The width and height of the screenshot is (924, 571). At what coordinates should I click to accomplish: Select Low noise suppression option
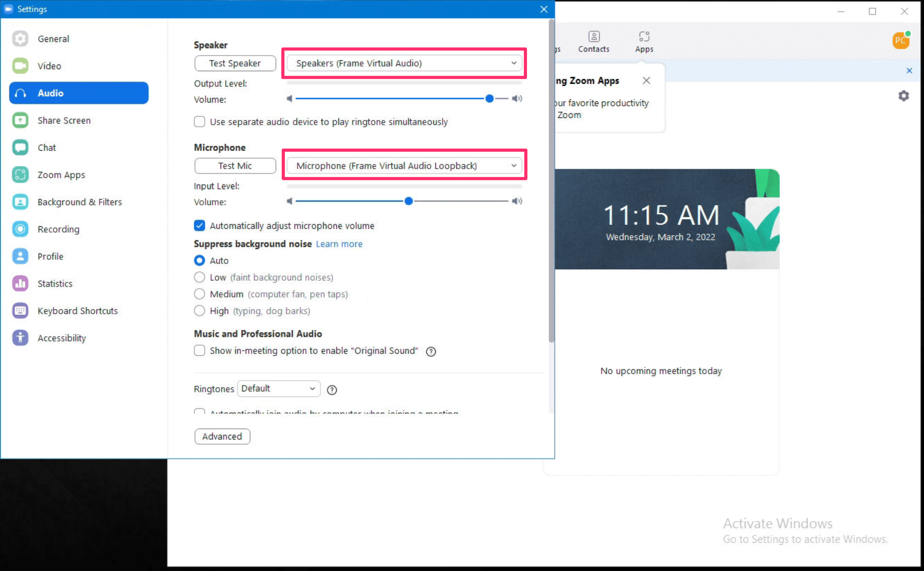point(200,277)
